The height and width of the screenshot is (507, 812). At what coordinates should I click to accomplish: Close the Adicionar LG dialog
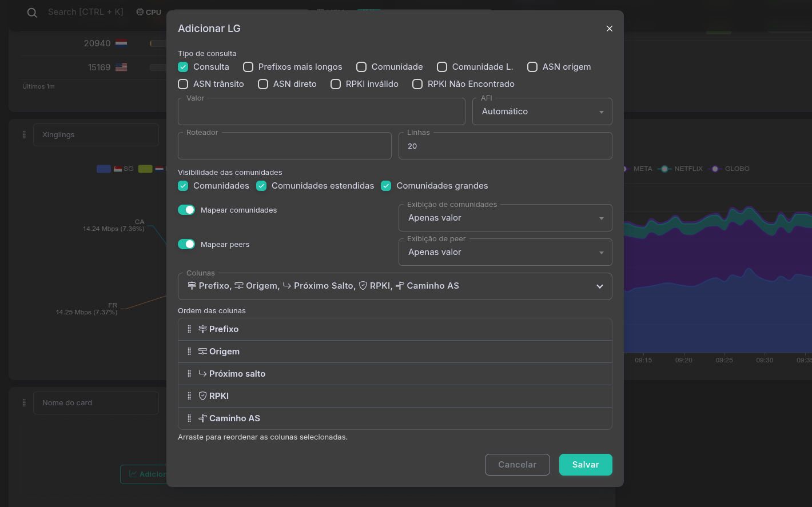(x=609, y=29)
